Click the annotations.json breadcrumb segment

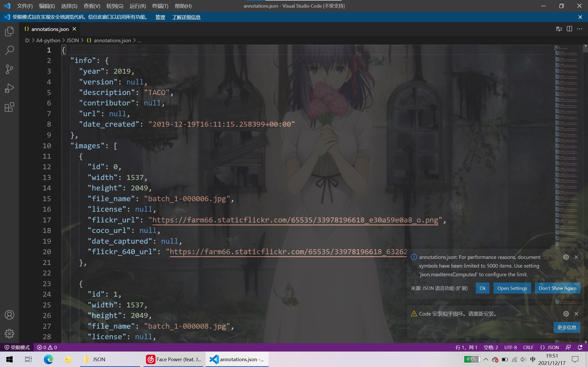pyautogui.click(x=109, y=40)
